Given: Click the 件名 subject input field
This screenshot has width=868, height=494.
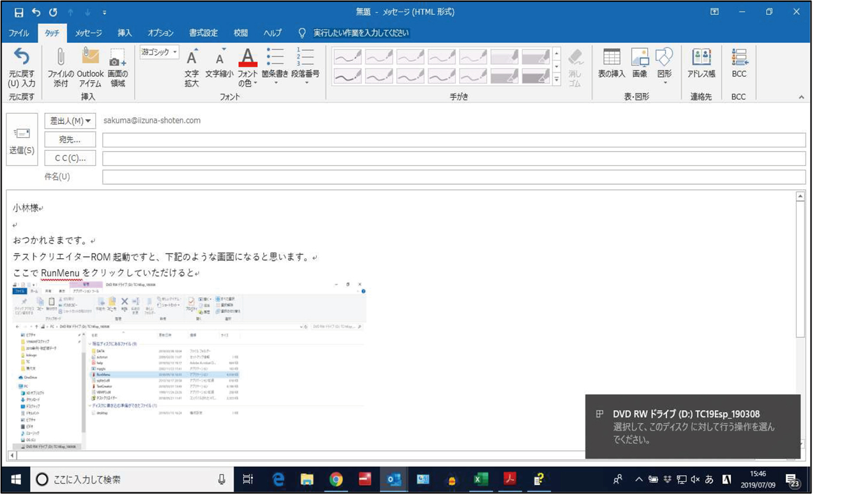Looking at the screenshot, I should click(453, 177).
